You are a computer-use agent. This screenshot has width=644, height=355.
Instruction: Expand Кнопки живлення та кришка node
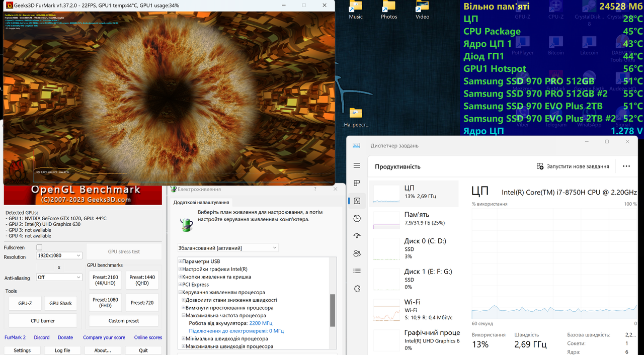click(x=180, y=277)
